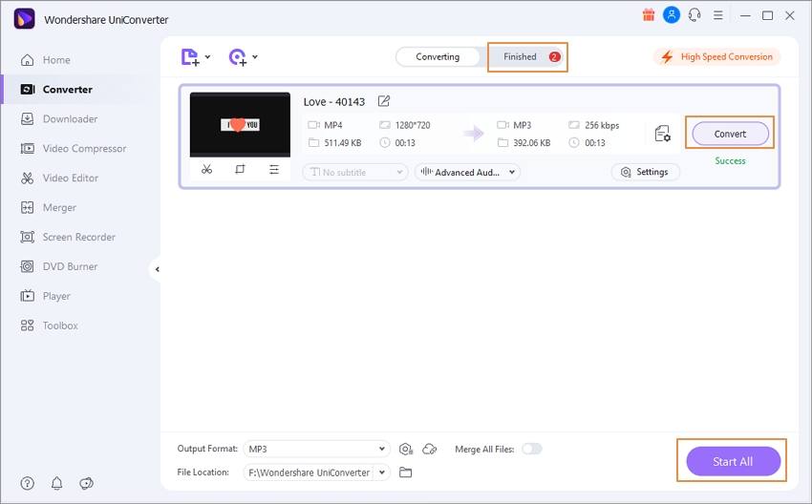Viewport: 812px width, 504px height.
Task: Expand the No subtitle dropdown
Action: tap(355, 173)
